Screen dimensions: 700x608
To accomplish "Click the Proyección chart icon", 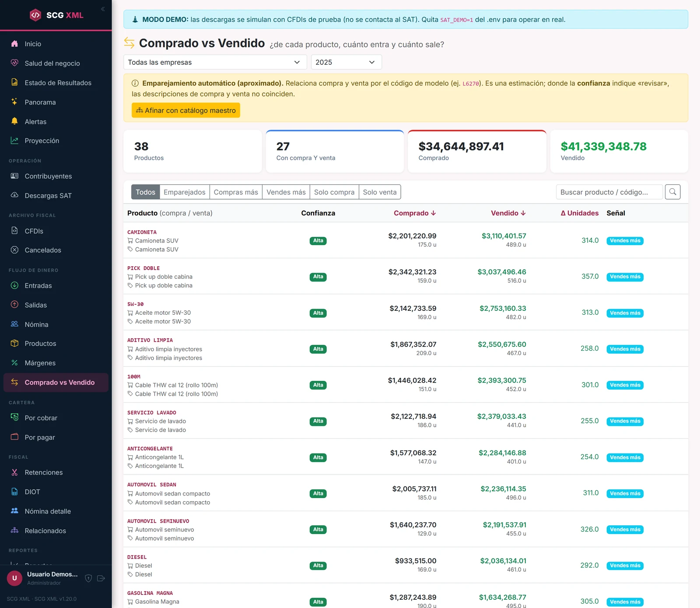I will pyautogui.click(x=14, y=141).
